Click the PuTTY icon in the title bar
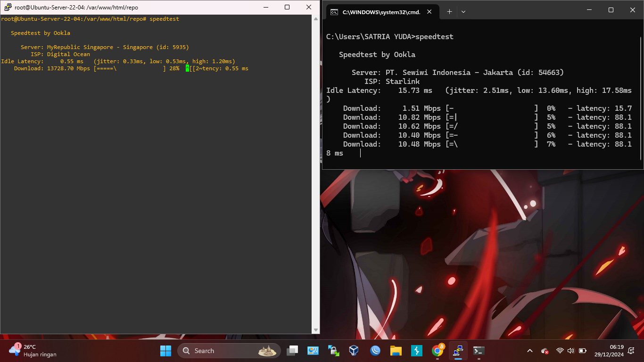644x362 pixels. (8, 7)
